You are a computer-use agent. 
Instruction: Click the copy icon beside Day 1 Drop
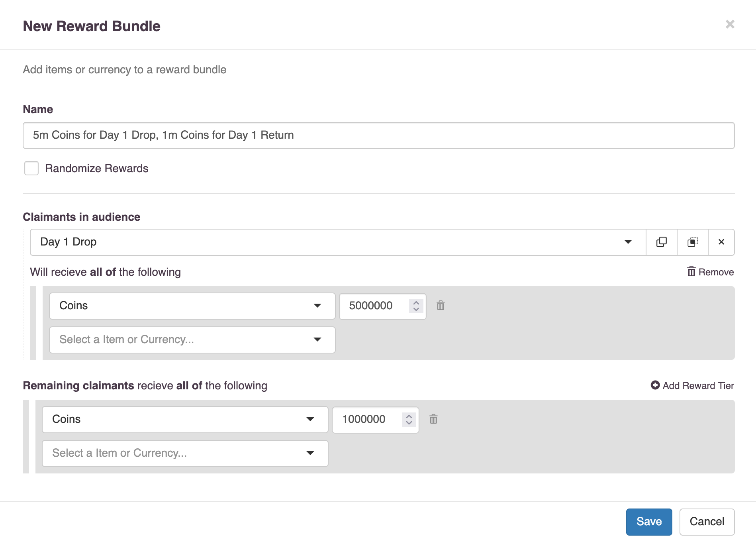661,242
